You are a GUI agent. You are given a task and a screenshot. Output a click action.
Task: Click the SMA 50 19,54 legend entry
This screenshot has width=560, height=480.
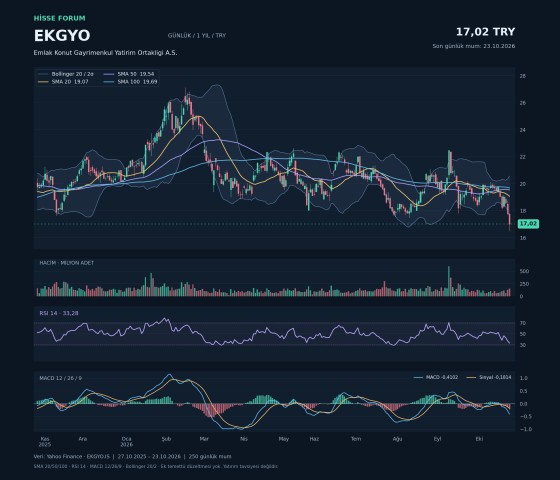(x=129, y=74)
